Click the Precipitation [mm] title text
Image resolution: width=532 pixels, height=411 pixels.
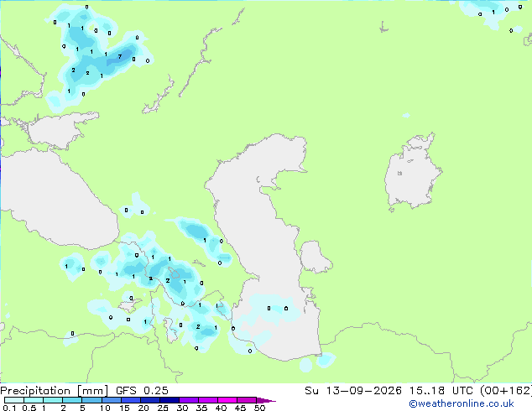tap(54, 391)
